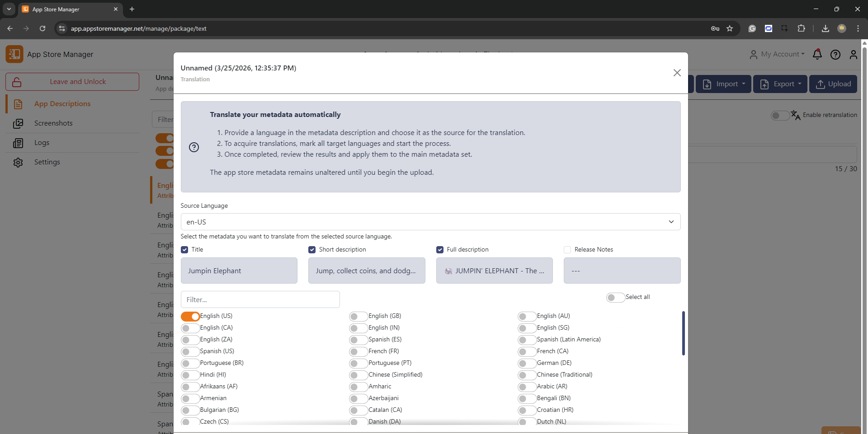Viewport: 868px width, 434px height.
Task: Uncheck the Title checkbox
Action: click(184, 250)
